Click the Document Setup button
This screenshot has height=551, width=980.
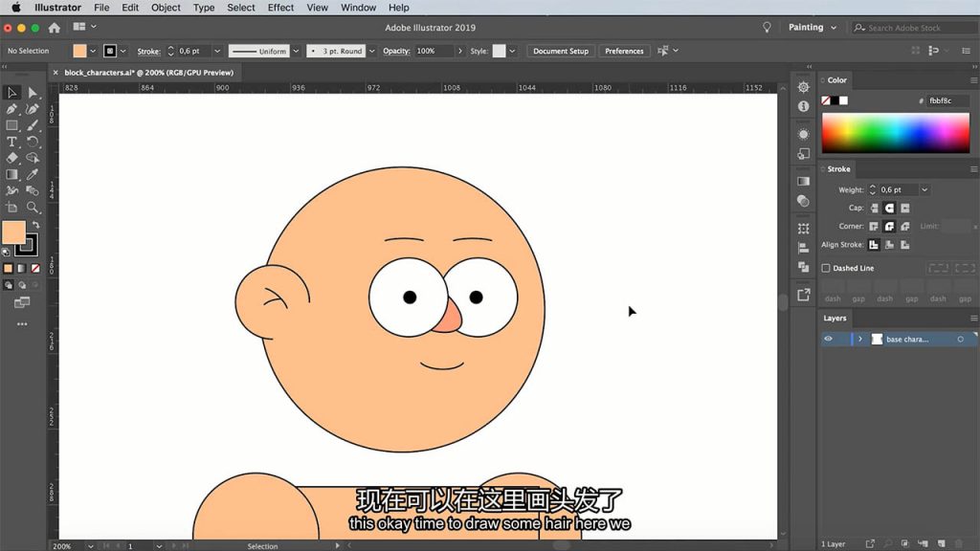coord(561,52)
